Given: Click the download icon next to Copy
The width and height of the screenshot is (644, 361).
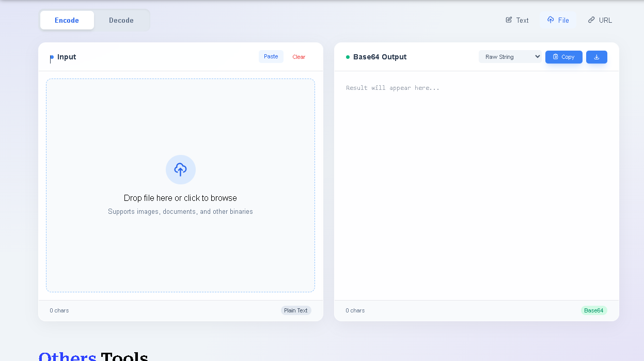Looking at the screenshot, I should pyautogui.click(x=596, y=57).
